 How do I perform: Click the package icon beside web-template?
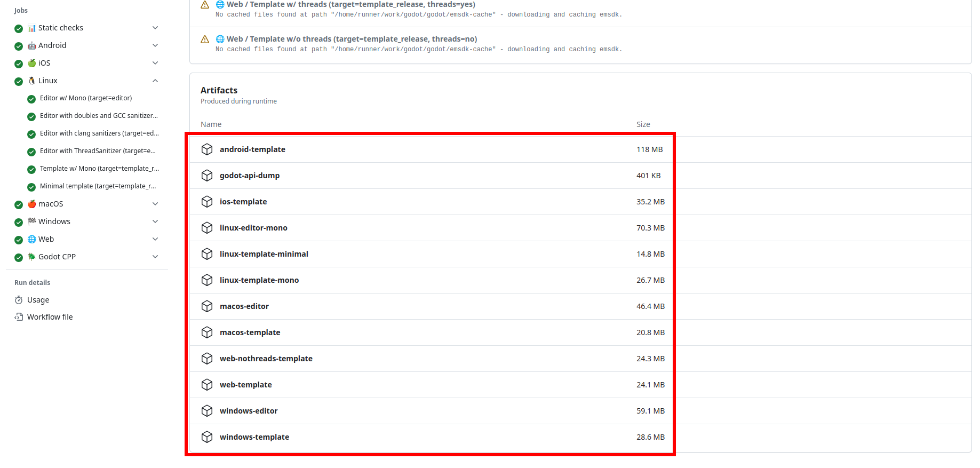[207, 385]
